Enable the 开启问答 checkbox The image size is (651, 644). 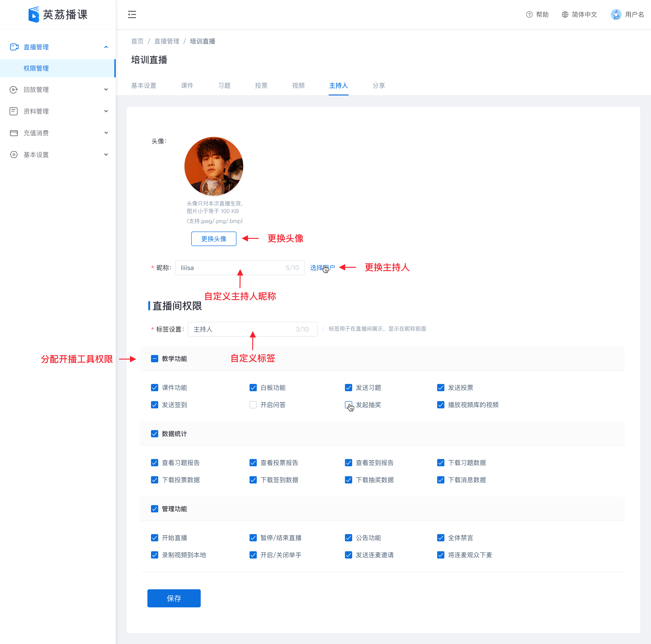(253, 405)
